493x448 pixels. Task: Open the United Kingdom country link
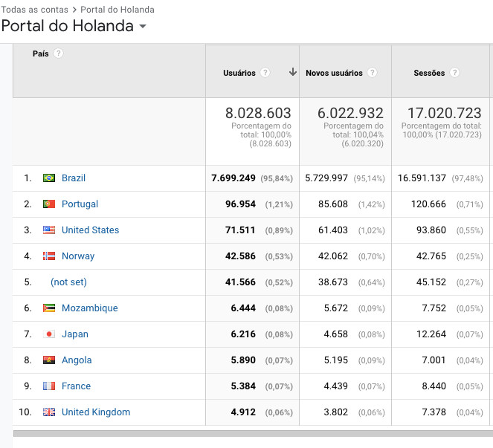(x=96, y=412)
